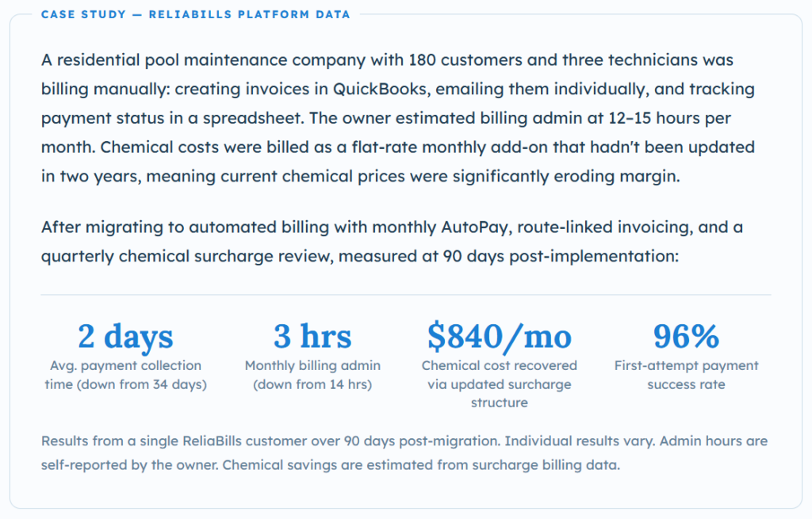Select the $840/mo statistic

(500, 336)
